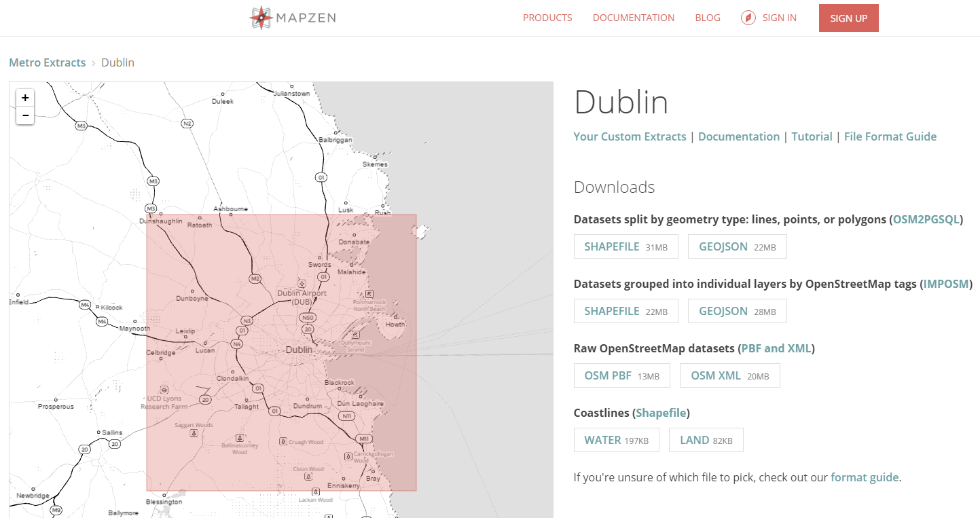Image resolution: width=980 pixels, height=518 pixels.
Task: Open the Products menu
Action: (547, 18)
